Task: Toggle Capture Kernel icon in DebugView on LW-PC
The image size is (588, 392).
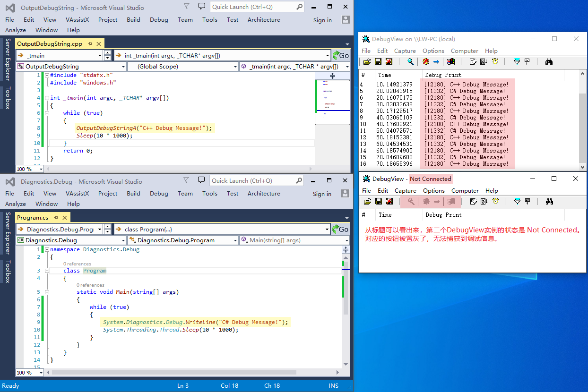Action: (x=426, y=62)
